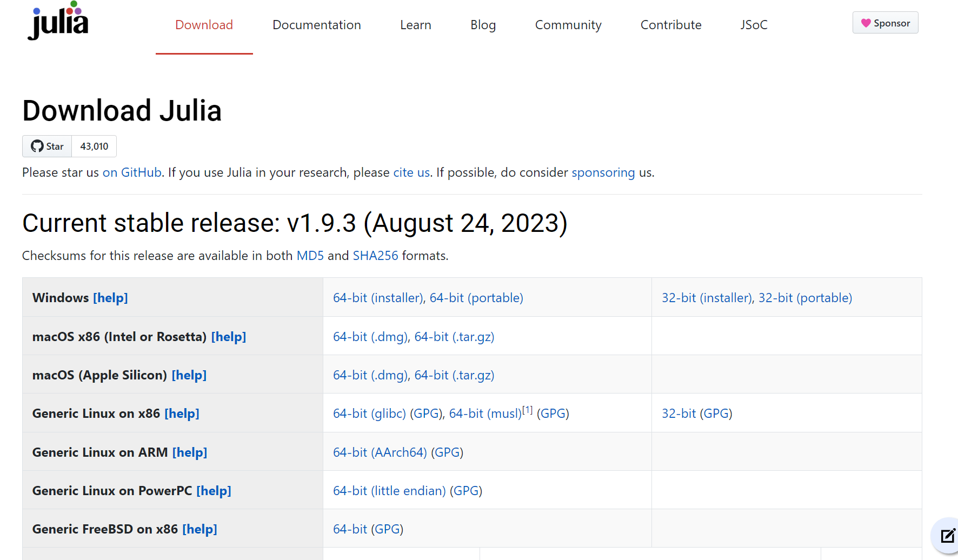
Task: Open Windows [help] link
Action: (x=110, y=298)
